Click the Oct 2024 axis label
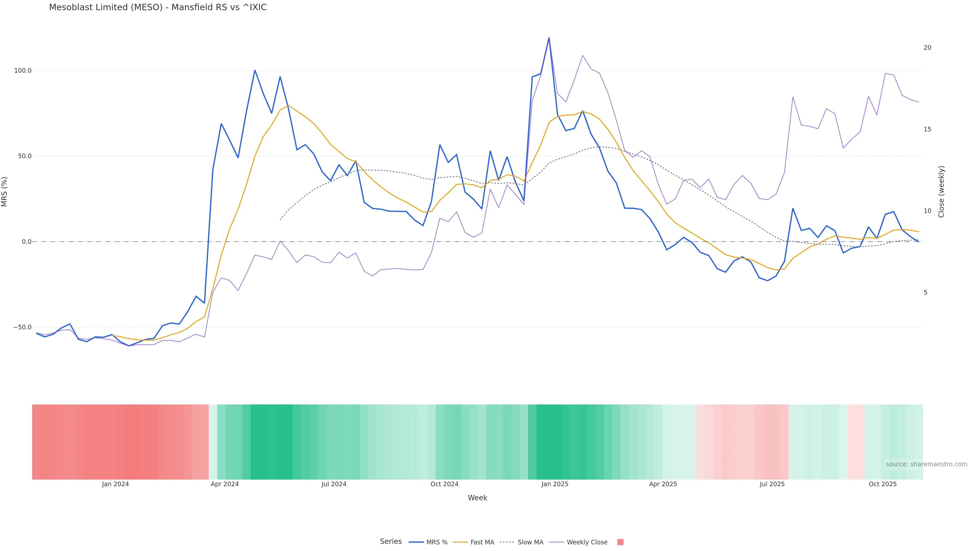The image size is (980, 551). click(444, 484)
